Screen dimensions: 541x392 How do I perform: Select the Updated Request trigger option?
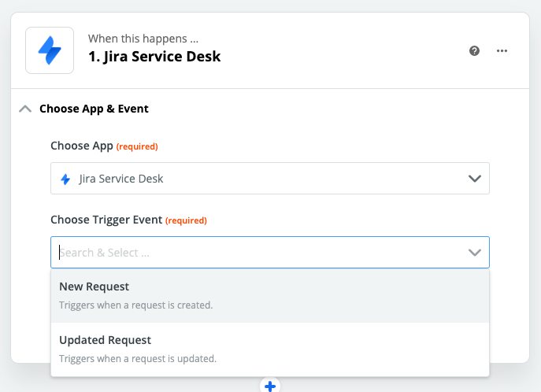(x=270, y=349)
